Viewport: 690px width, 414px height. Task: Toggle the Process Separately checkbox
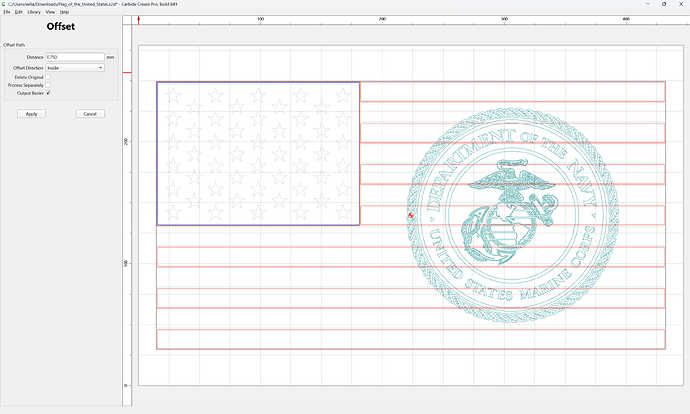click(x=48, y=85)
